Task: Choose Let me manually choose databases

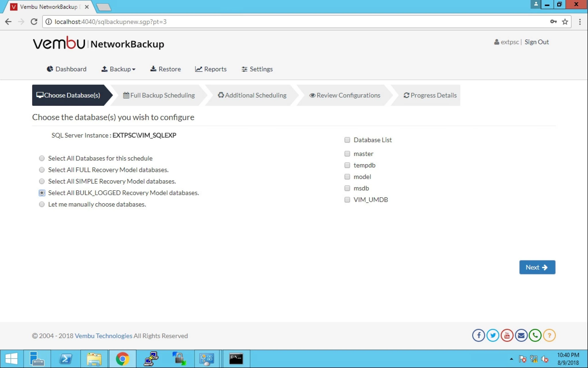Action: [42, 204]
